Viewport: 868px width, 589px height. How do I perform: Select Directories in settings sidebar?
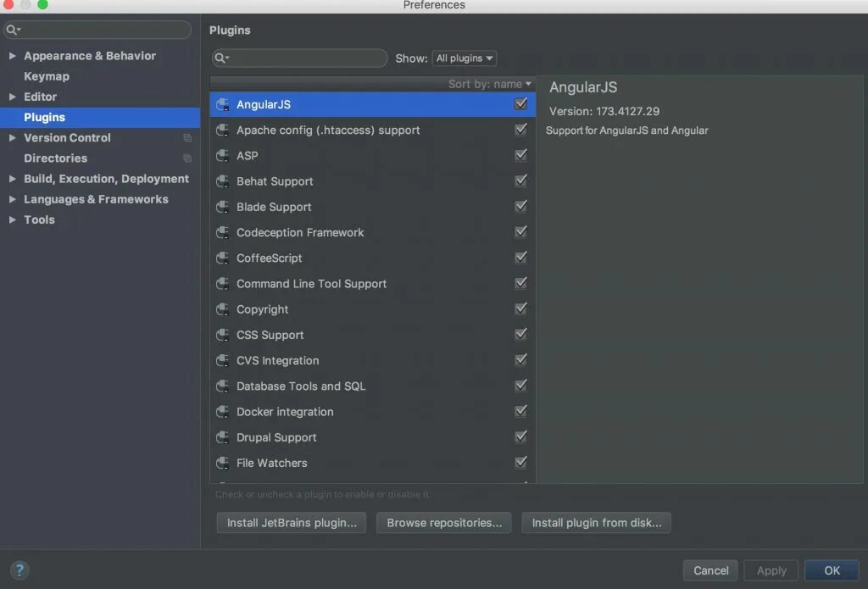click(x=55, y=158)
